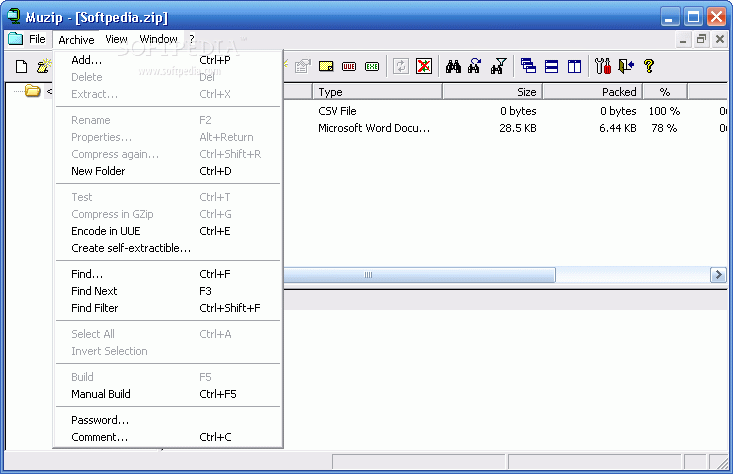Choose Find... from the Archive menu
The width and height of the screenshot is (733, 474).
pos(168,274)
